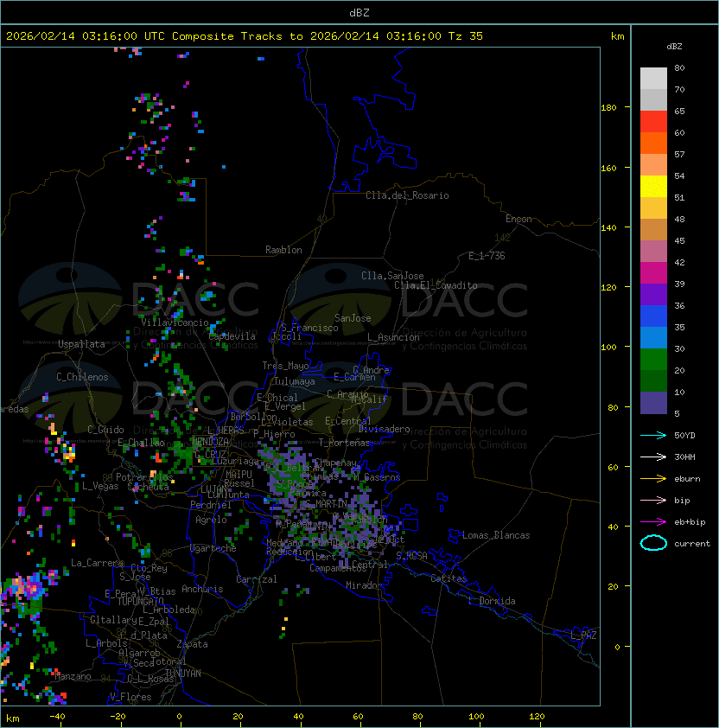Click the pink bip arrow icon
The image size is (719, 728).
point(653,500)
